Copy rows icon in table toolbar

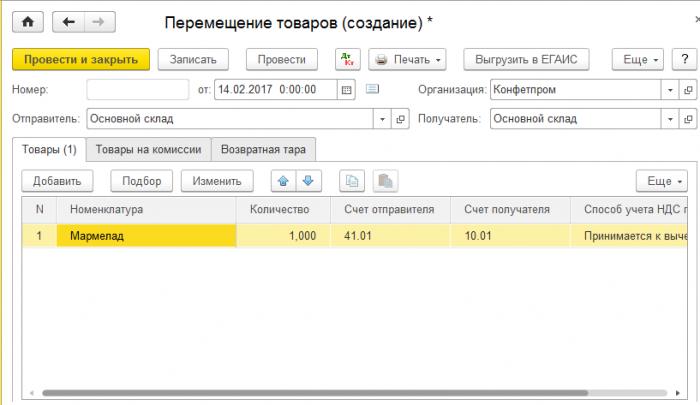point(352,181)
